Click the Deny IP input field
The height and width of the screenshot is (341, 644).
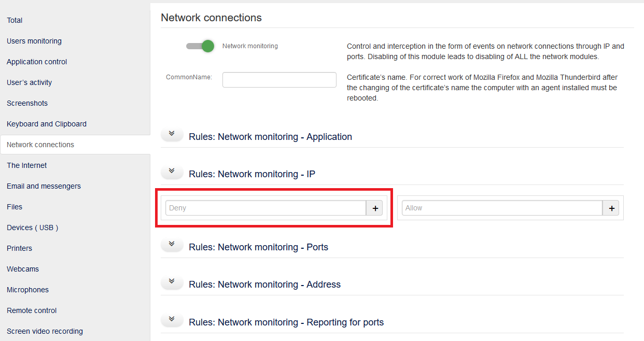[x=265, y=208]
